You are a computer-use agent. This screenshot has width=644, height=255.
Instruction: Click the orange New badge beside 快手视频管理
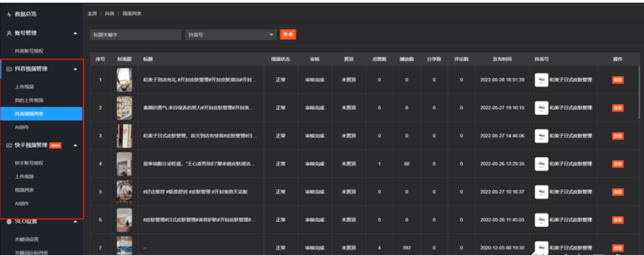(56, 145)
